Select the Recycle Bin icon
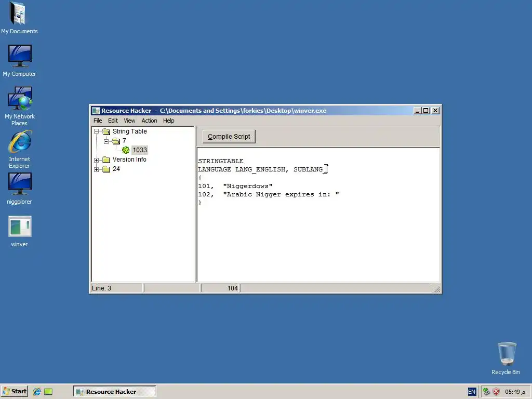 pos(506,358)
